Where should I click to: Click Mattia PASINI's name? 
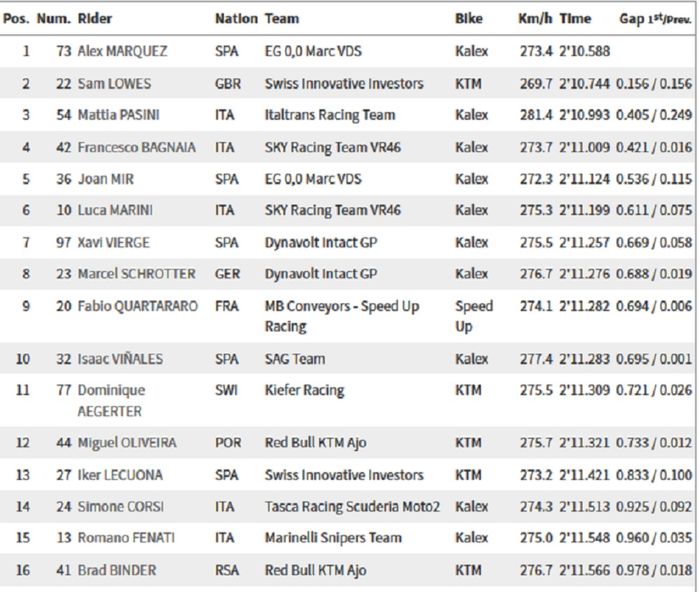118,115
